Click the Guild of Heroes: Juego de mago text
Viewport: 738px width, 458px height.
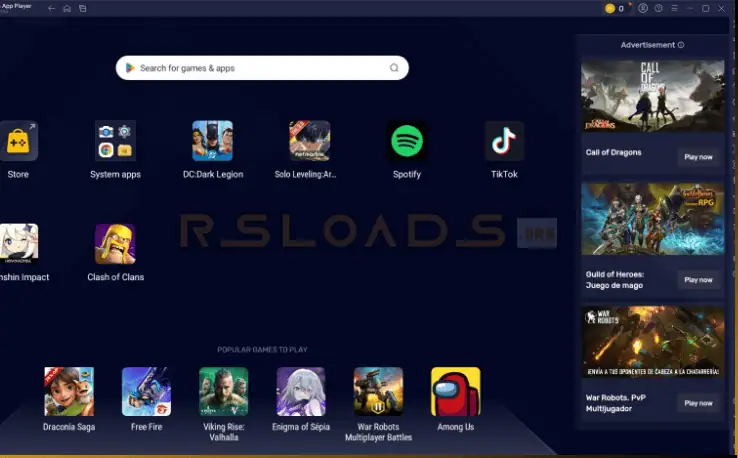click(x=615, y=280)
